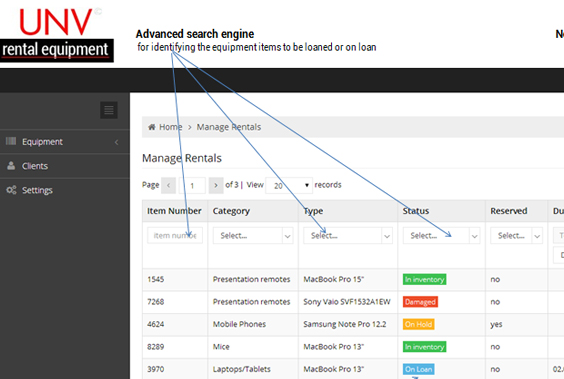Viewport: 564px width, 379px height.
Task: Click item number 3970 cell
Action: (x=155, y=369)
